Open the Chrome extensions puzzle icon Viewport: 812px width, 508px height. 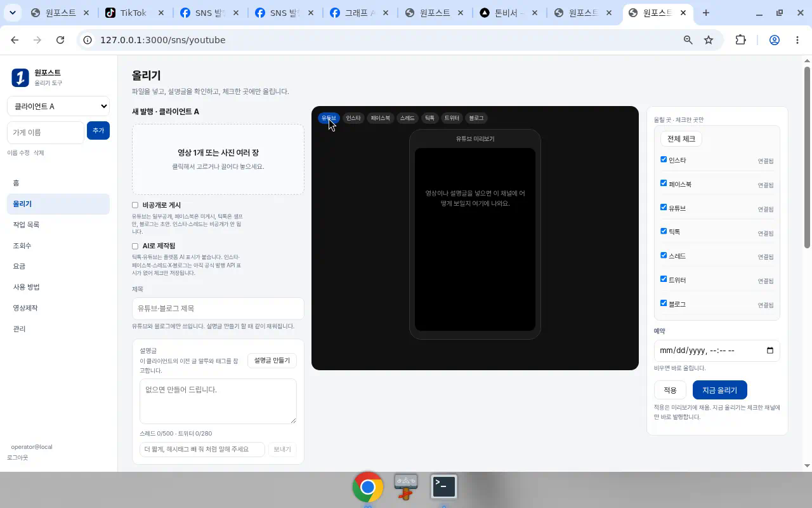(740, 40)
